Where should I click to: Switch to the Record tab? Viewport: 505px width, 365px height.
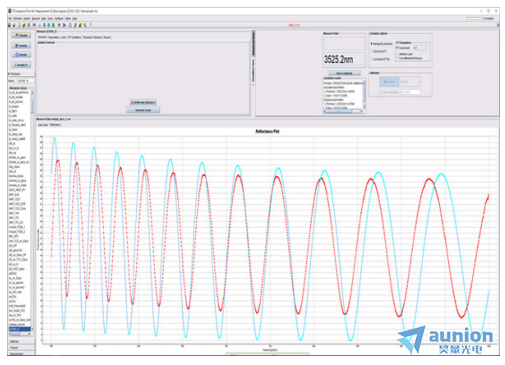point(107,37)
